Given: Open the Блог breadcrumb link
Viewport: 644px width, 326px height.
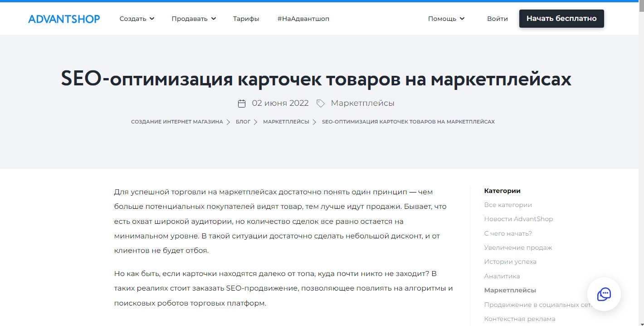Looking at the screenshot, I should coord(243,122).
